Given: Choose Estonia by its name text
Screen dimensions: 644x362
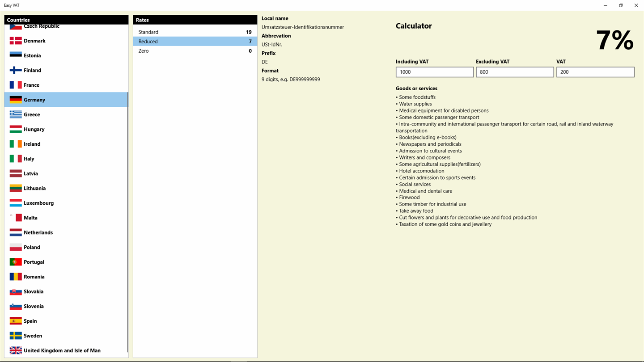Looking at the screenshot, I should 32,55.
